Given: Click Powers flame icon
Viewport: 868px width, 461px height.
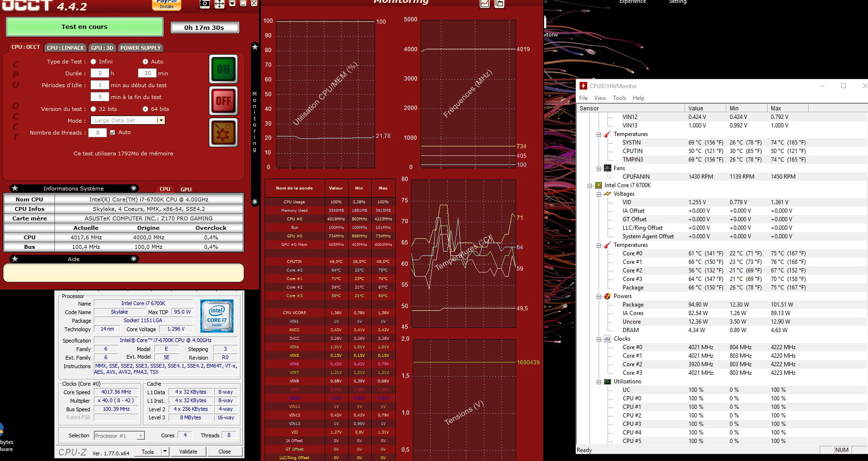Looking at the screenshot, I should click(607, 296).
